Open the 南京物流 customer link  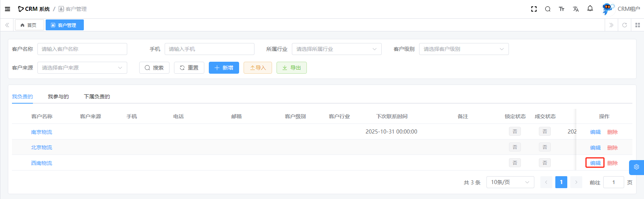(x=42, y=132)
